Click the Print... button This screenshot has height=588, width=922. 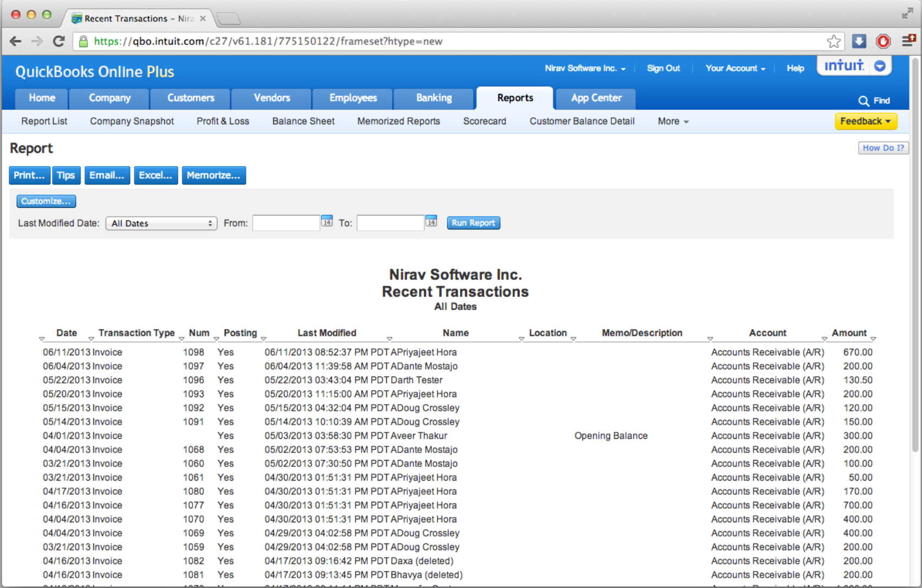29,175
